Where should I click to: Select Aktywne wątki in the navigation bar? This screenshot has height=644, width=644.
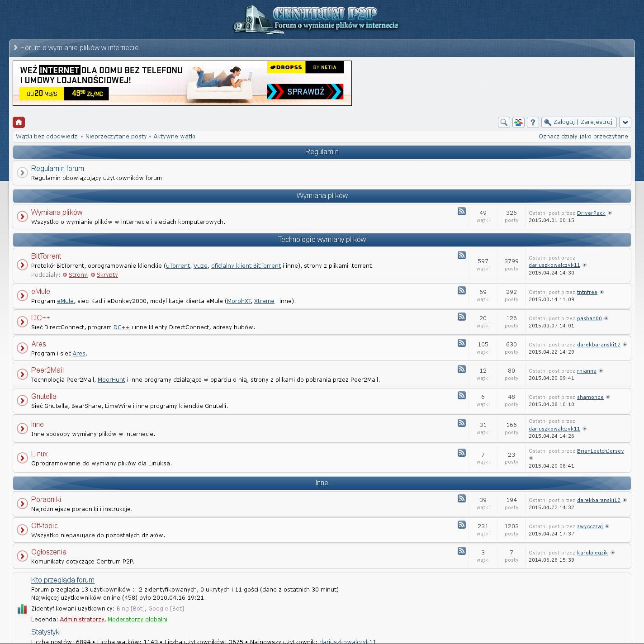tap(174, 136)
